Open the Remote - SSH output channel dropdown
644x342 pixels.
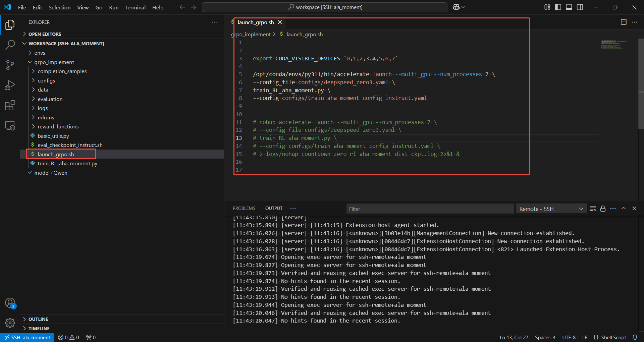(551, 209)
